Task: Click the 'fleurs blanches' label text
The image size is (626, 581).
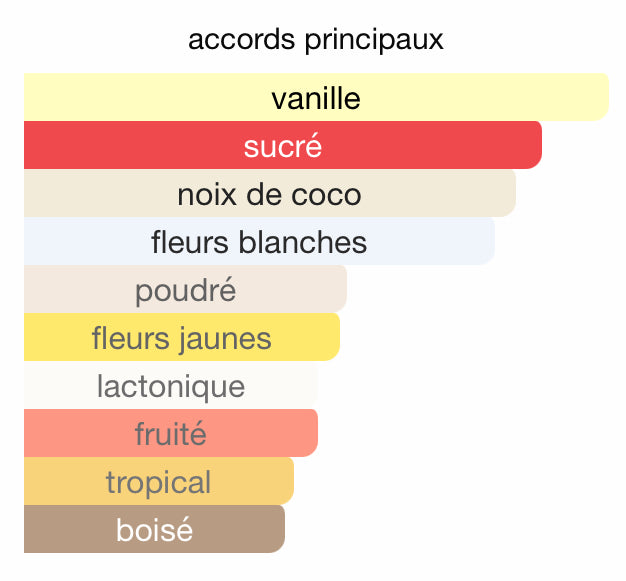Action: pos(259,242)
